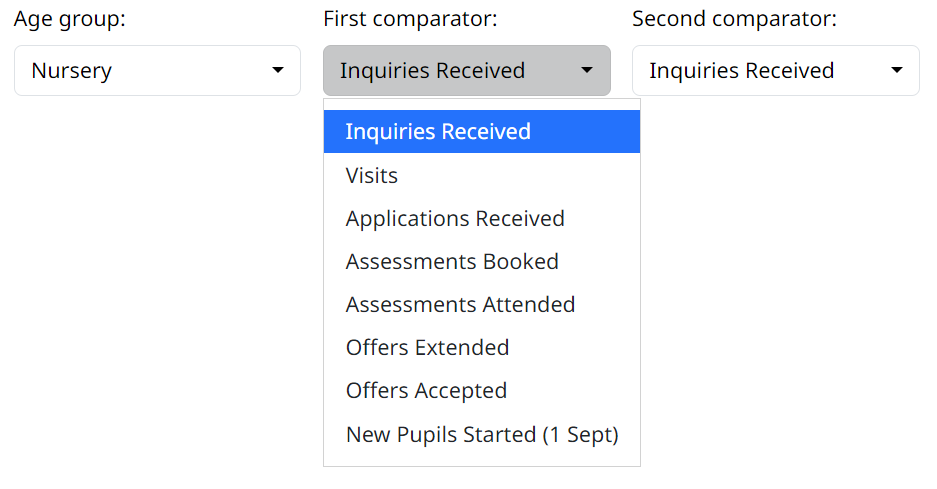Click the "Second comparator:" label
Screen dimensions: 937x489
(x=734, y=19)
